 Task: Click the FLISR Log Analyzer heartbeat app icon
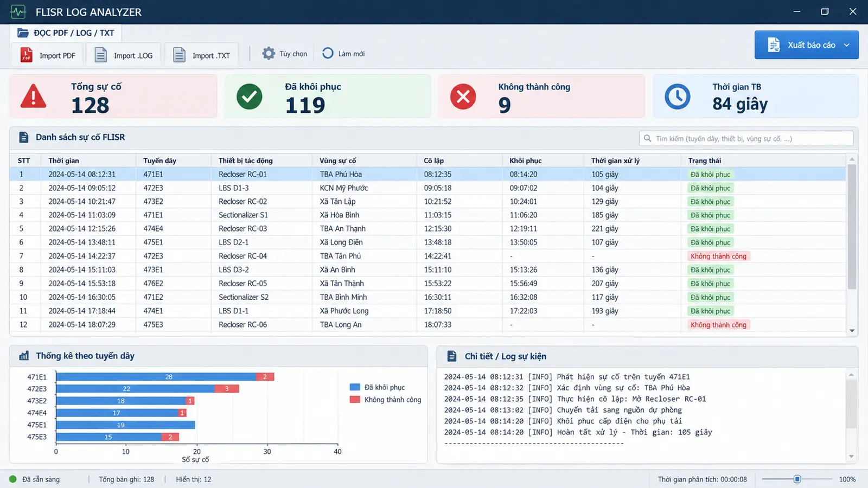(x=18, y=12)
